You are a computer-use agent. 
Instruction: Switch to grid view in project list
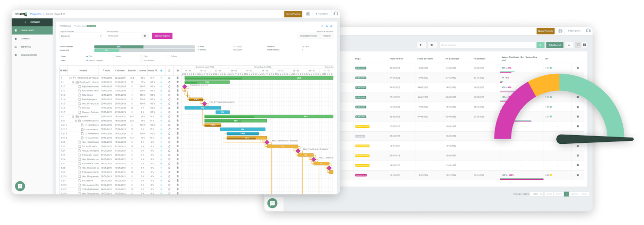(x=584, y=45)
